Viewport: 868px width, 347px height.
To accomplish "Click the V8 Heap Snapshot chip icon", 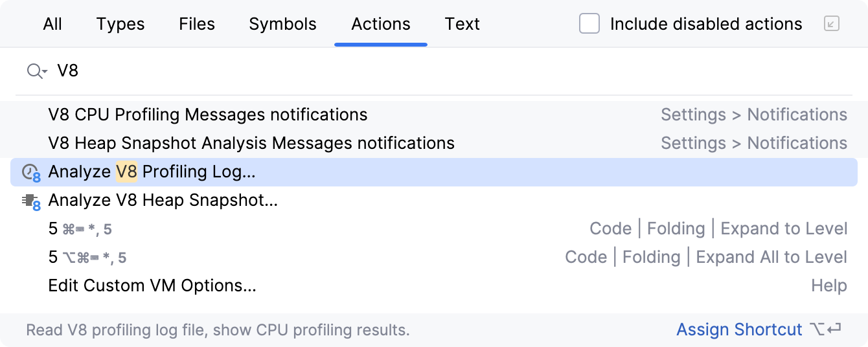I will click(x=30, y=201).
